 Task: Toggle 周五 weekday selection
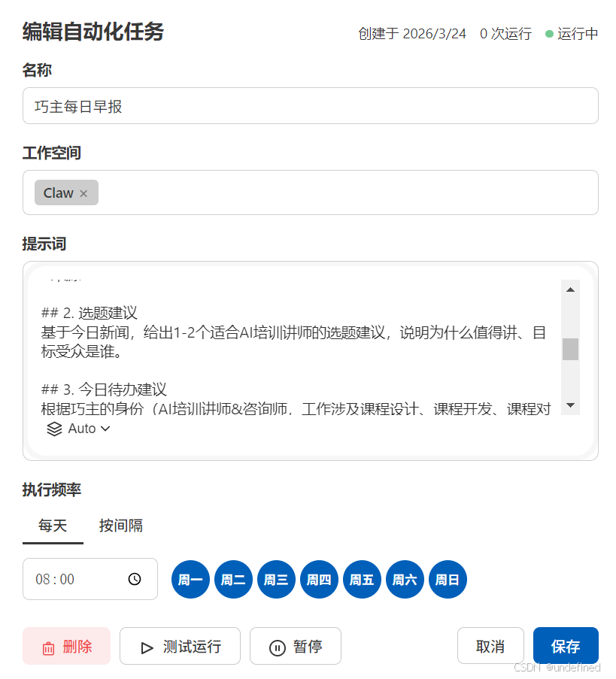362,580
